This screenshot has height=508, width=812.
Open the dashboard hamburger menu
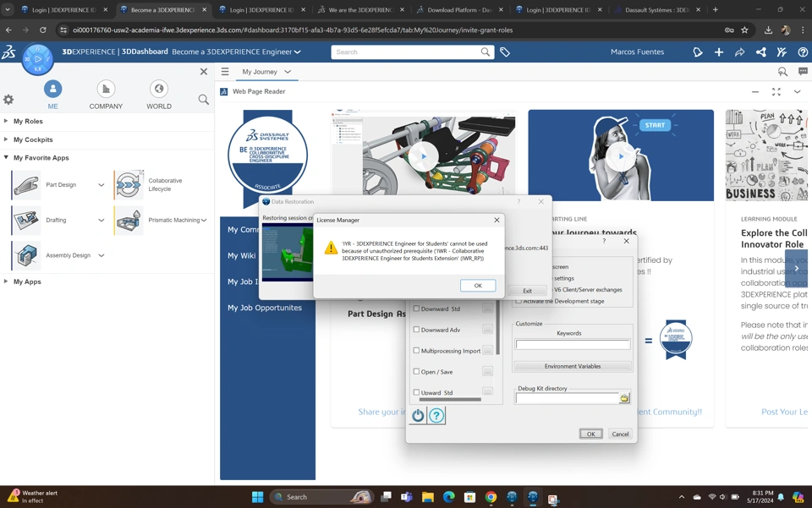(225, 71)
